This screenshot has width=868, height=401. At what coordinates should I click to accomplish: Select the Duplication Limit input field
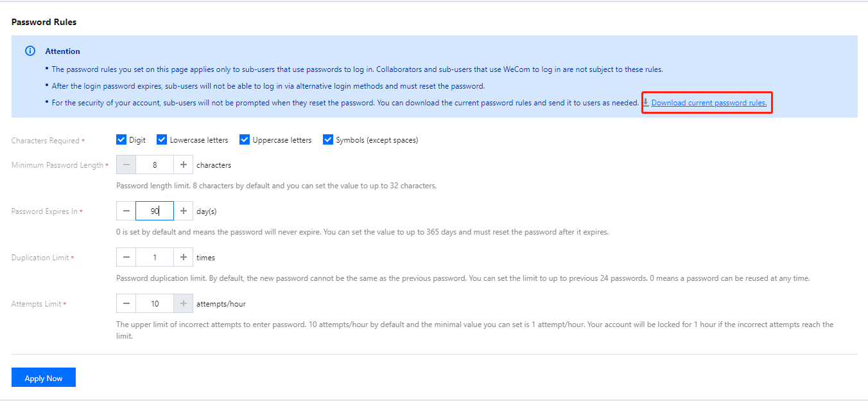tap(155, 258)
